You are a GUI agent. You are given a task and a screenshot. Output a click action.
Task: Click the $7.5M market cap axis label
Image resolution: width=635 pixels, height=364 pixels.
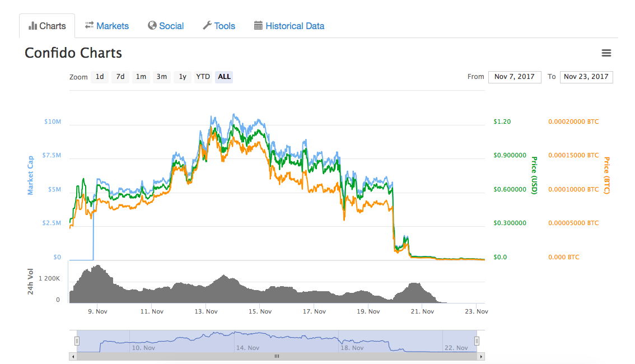tap(52, 155)
